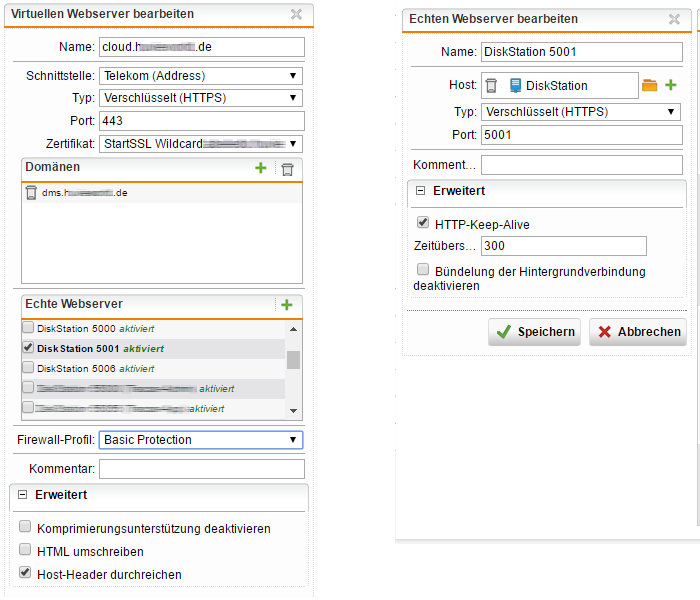The height and width of the screenshot is (600, 700).
Task: Uncheck the HTTP-Keep-Alive checkbox
Action: click(x=423, y=223)
